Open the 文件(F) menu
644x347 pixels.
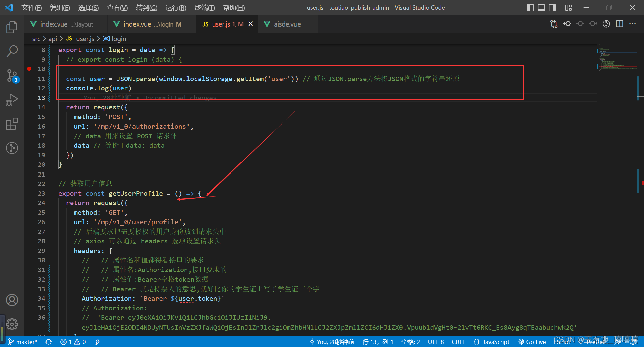(32, 8)
